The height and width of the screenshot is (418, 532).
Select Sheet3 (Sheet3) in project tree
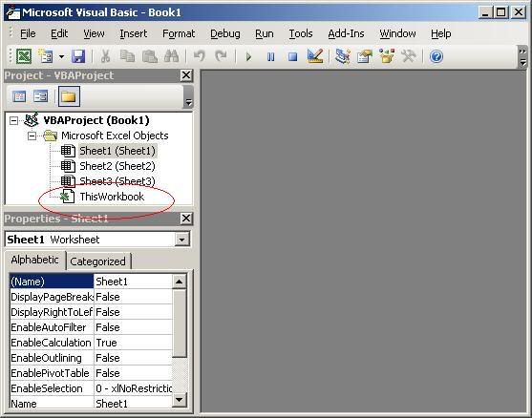click(x=117, y=181)
